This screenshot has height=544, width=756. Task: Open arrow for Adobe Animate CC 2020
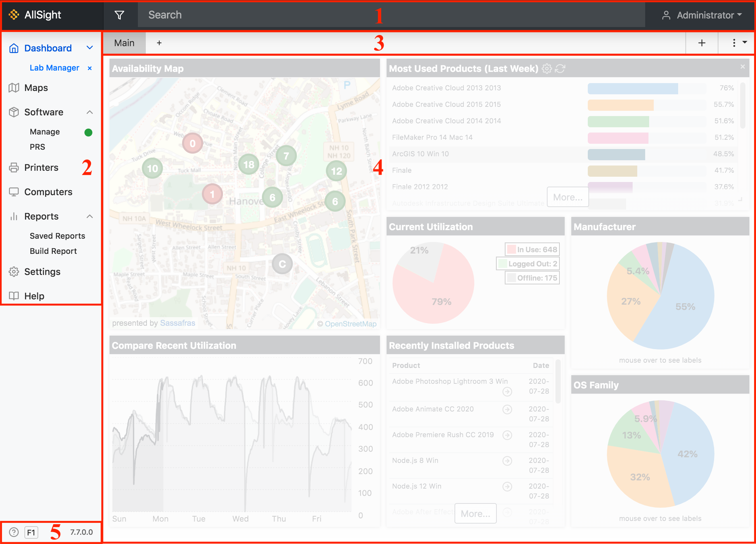(x=507, y=409)
